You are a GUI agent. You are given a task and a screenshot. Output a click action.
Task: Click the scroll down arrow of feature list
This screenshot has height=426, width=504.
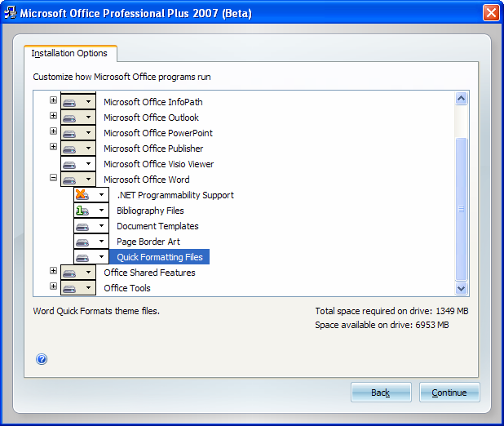click(462, 288)
